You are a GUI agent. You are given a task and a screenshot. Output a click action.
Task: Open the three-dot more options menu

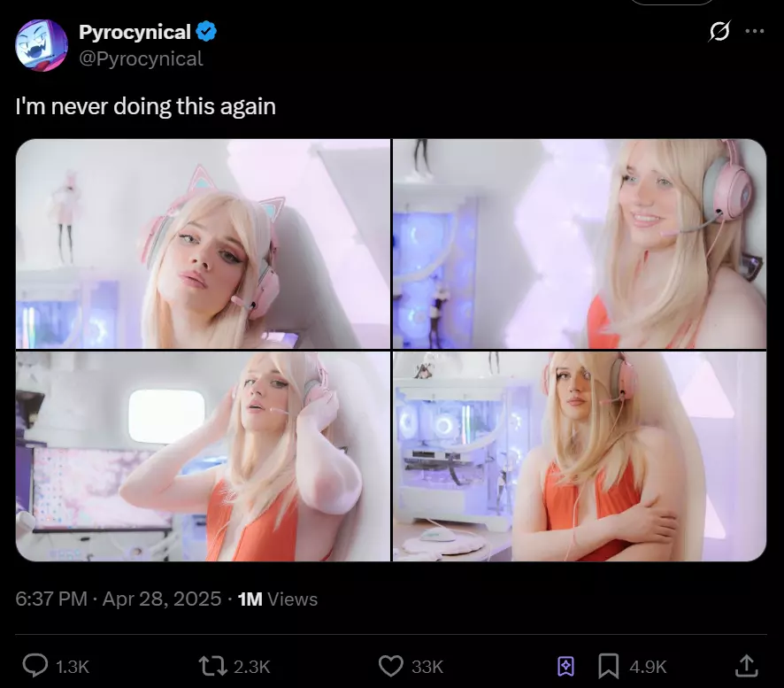click(x=754, y=31)
